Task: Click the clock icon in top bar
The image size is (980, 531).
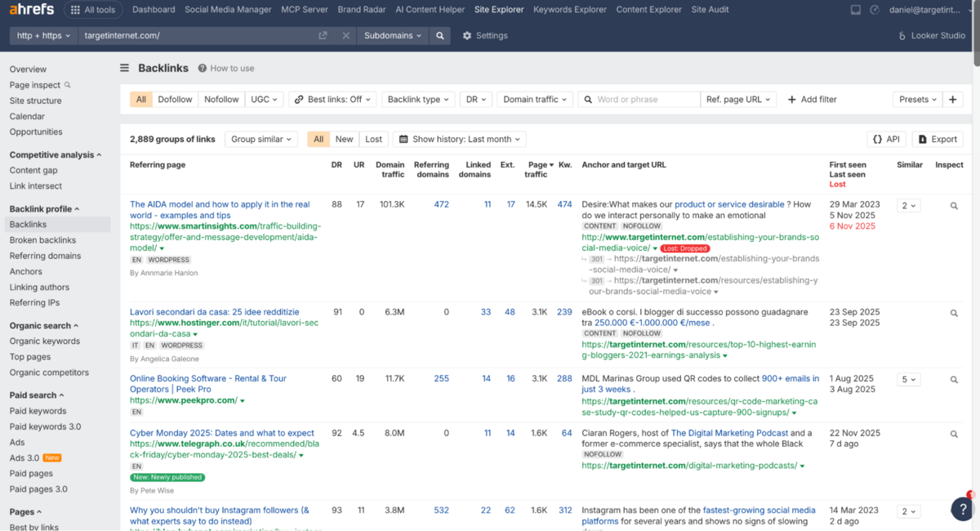Action: [x=875, y=10]
